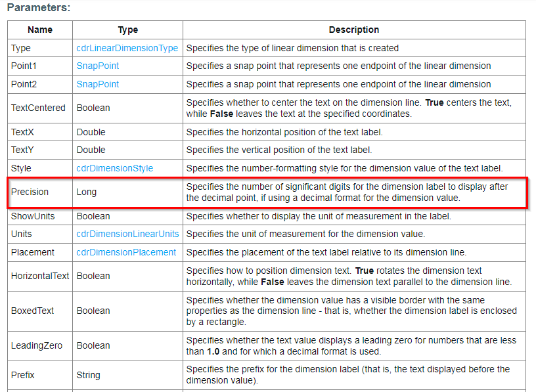Click the LeadingZero row description text
Screen dimensions: 536x392
[351, 345]
